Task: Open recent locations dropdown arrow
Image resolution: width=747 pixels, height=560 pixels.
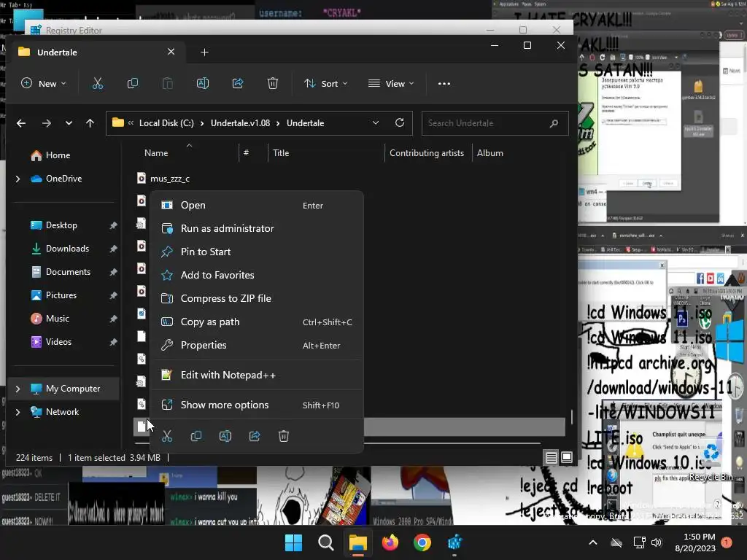Action: [69, 123]
